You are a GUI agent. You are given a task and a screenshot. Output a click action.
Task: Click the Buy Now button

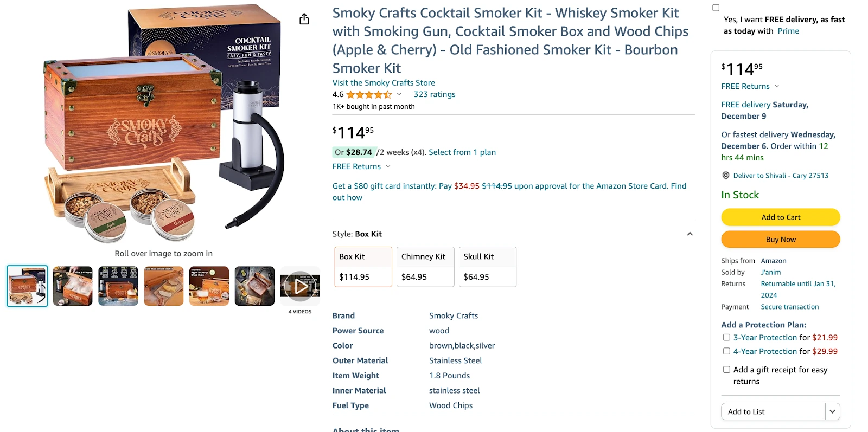click(781, 240)
